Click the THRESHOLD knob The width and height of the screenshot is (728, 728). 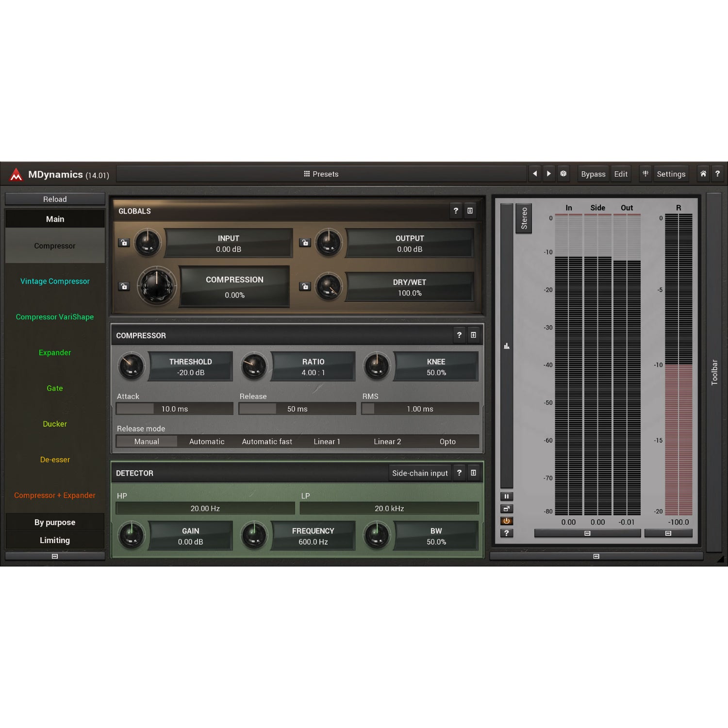pyautogui.click(x=131, y=366)
